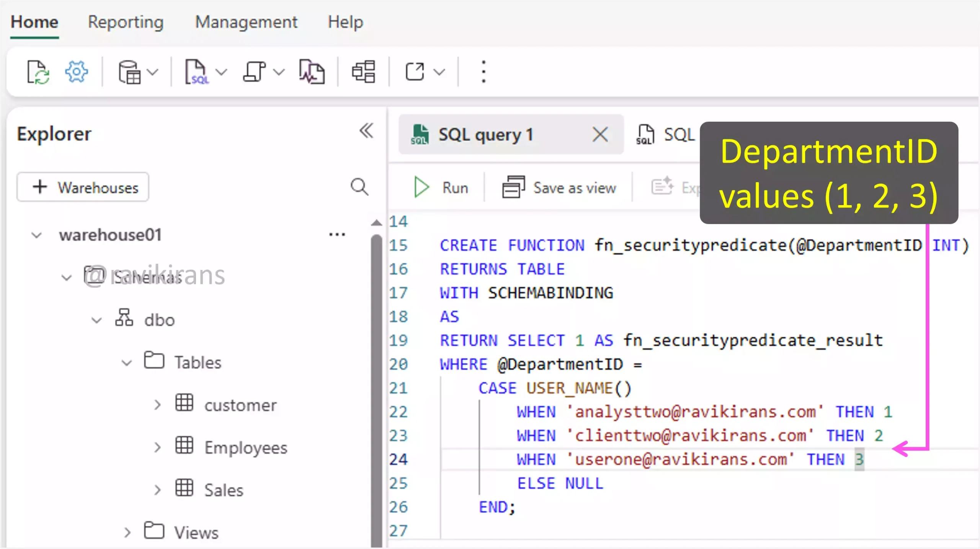980x549 pixels.
Task: Click the + Warehouses button
Action: pyautogui.click(x=83, y=187)
